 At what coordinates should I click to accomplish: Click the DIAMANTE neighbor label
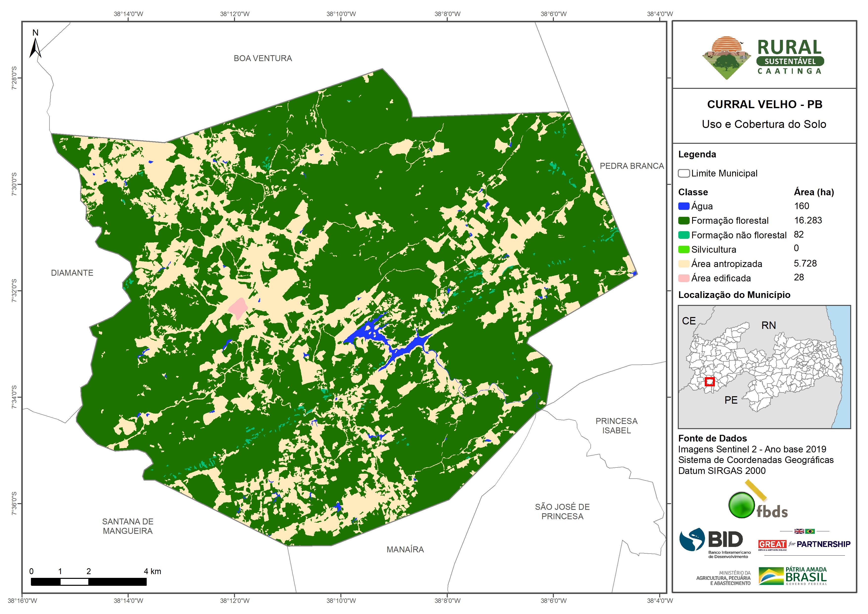pos(72,273)
